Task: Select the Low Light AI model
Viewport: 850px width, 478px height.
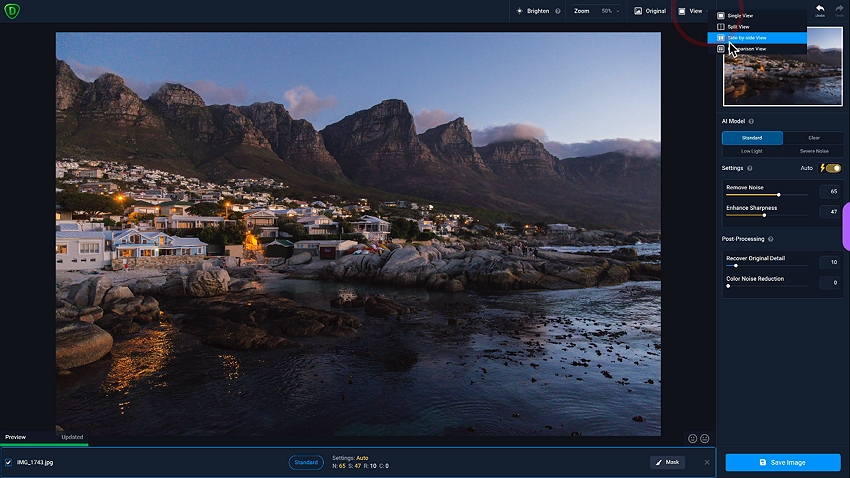Action: (752, 150)
